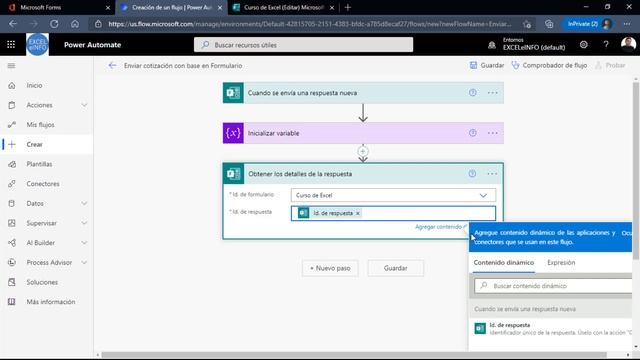
Task: Click the AI Builder icon
Action: click(x=12, y=242)
